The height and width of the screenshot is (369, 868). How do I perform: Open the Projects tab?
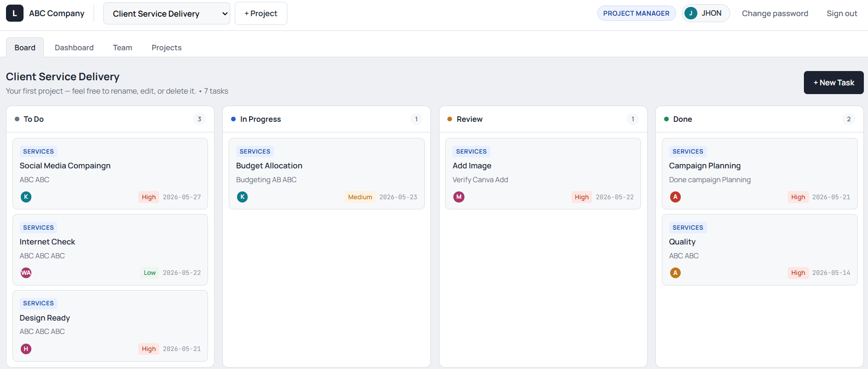pyautogui.click(x=166, y=48)
